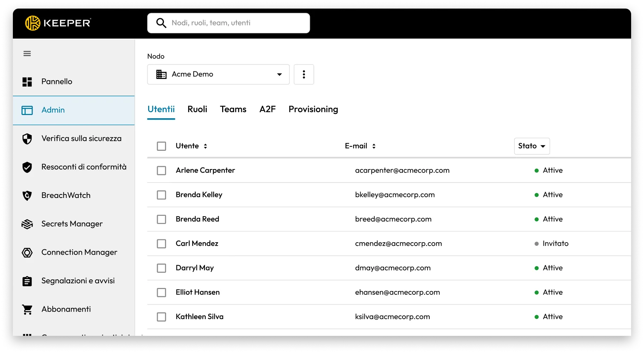This screenshot has height=353, width=644.
Task: Open the three-dot node options menu
Action: pos(304,74)
